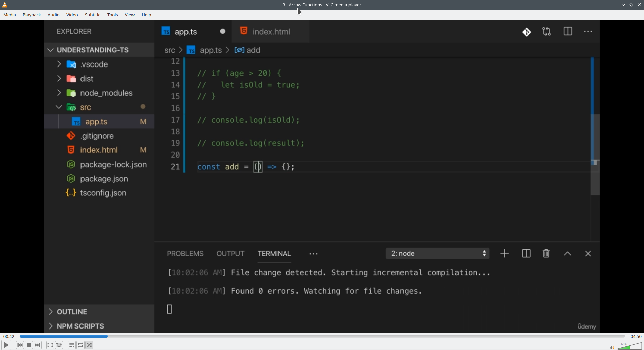Click the Play button in VLC controls
644x350 pixels.
6,345
